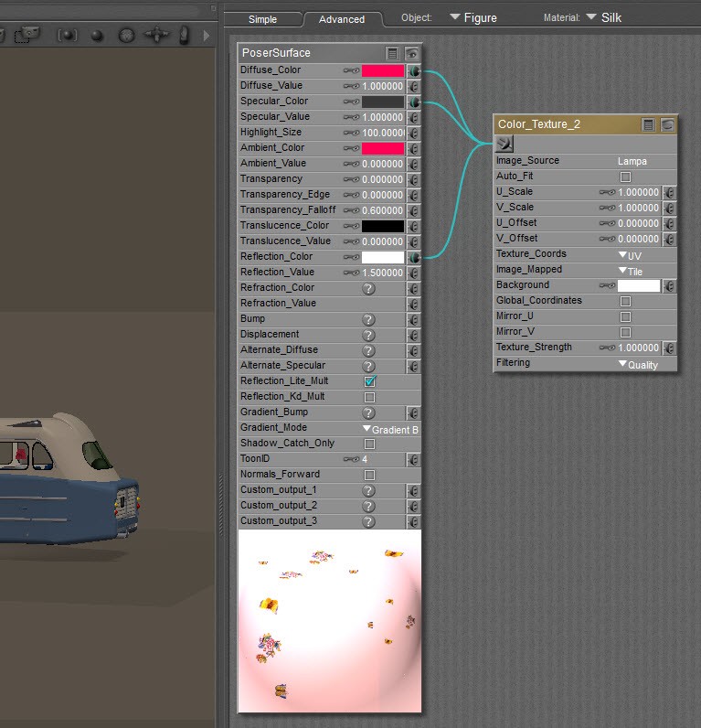
Task: Click the Color_Texture_2 node options menu icon
Action: point(649,125)
